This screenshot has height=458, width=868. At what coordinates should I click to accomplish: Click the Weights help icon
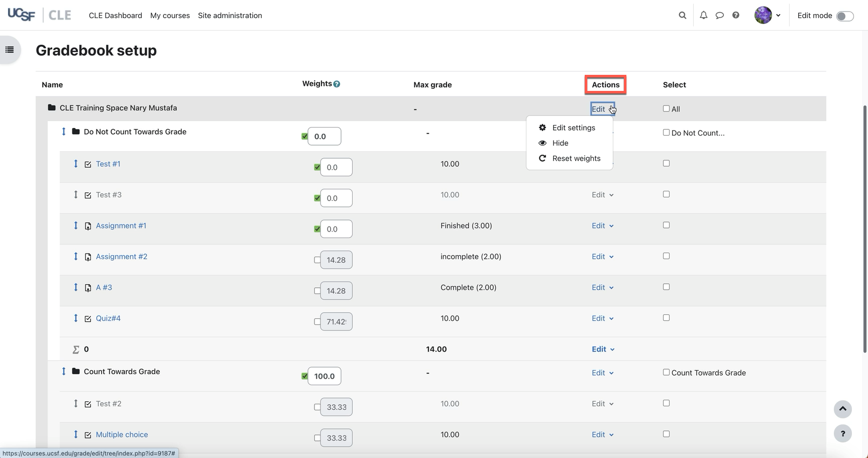pyautogui.click(x=337, y=84)
